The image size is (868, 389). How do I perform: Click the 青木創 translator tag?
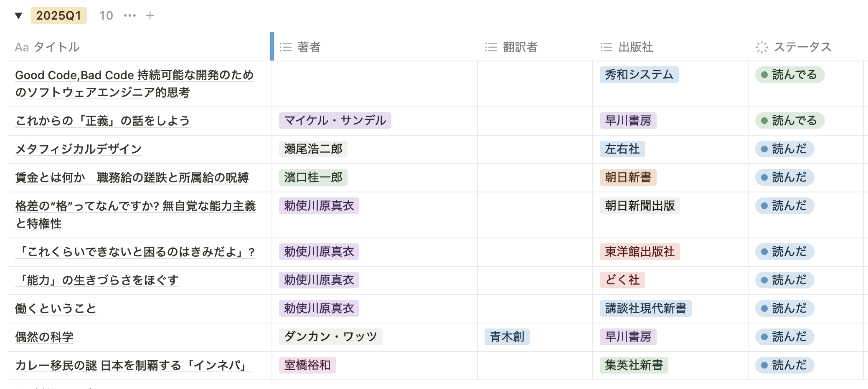point(507,337)
